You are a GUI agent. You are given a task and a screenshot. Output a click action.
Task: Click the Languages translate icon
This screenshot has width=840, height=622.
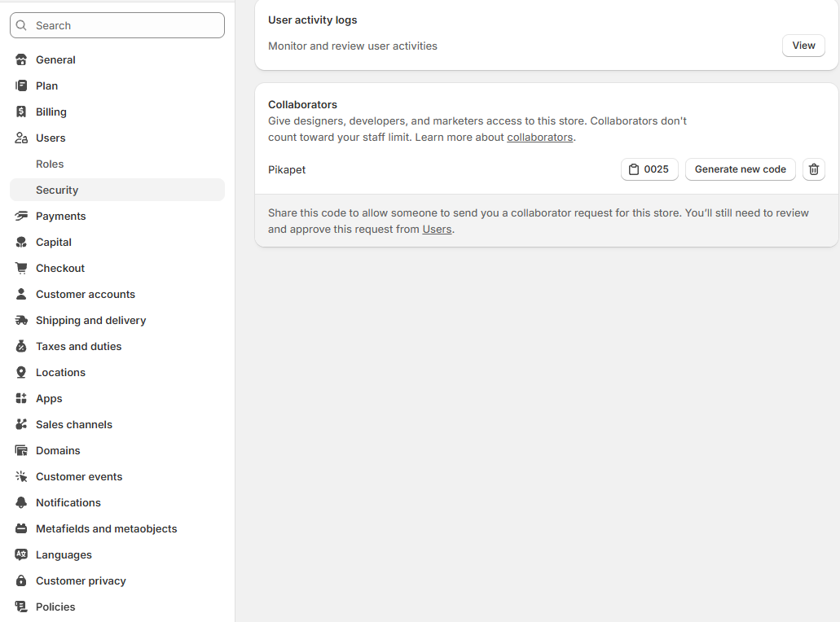coord(21,554)
